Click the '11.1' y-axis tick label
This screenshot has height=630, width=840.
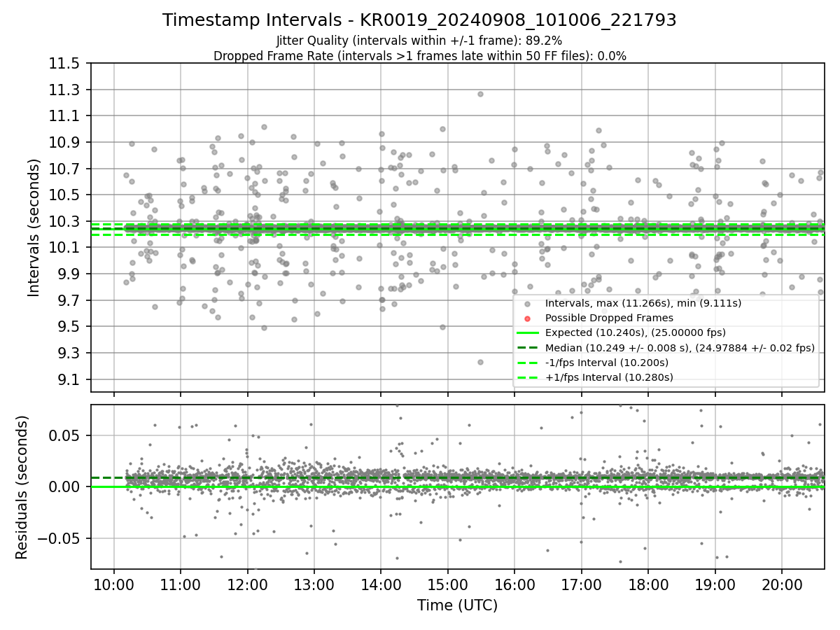pyautogui.click(x=65, y=116)
